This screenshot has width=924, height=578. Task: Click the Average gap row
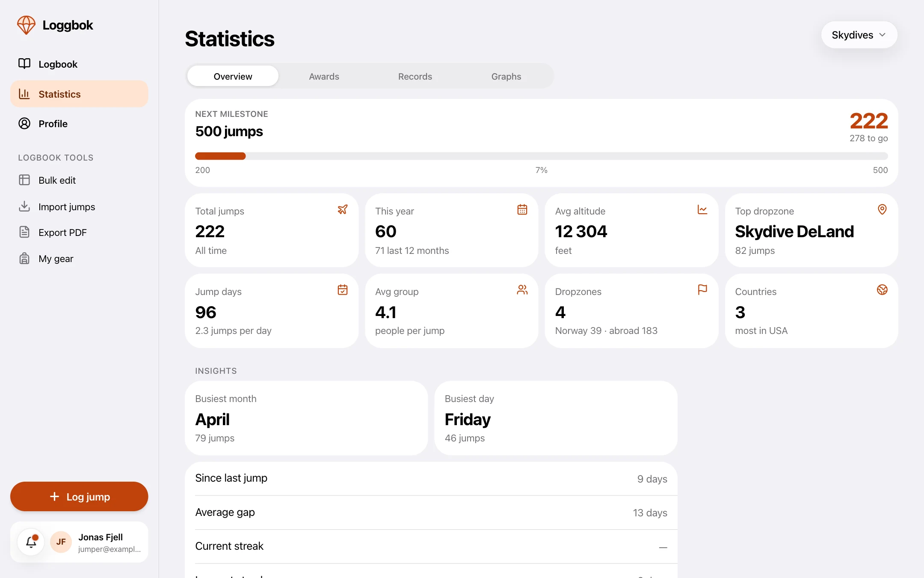(431, 512)
